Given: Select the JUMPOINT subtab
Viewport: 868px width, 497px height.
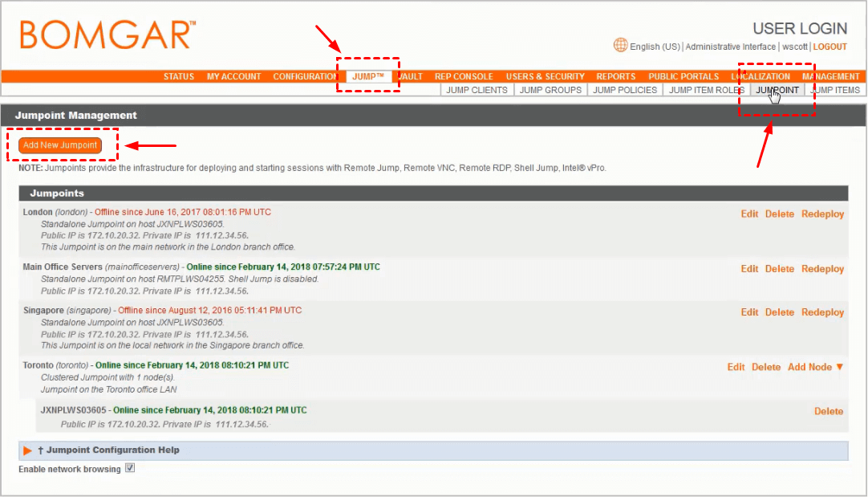Looking at the screenshot, I should (777, 90).
